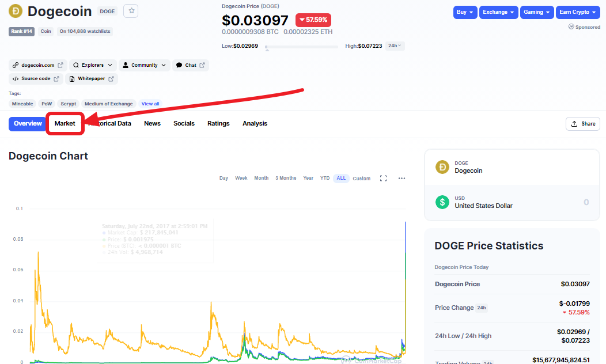
Task: Click View all tags link
Action: (150, 104)
